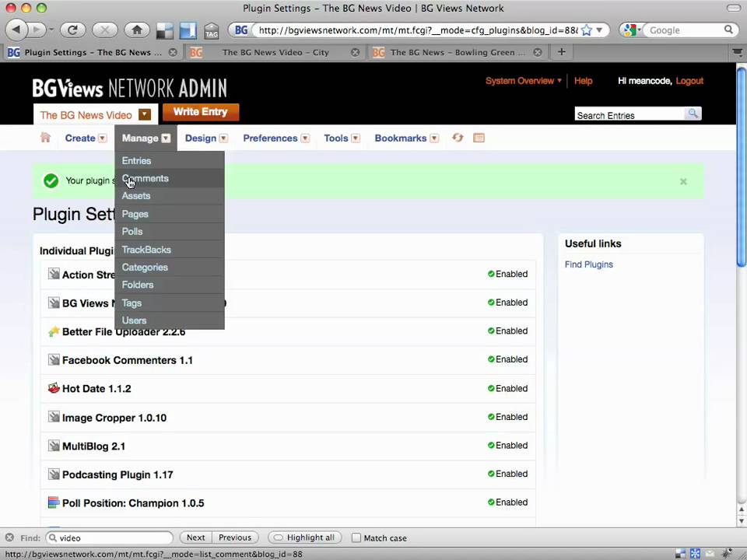Tick the Match case checkbox

click(356, 537)
